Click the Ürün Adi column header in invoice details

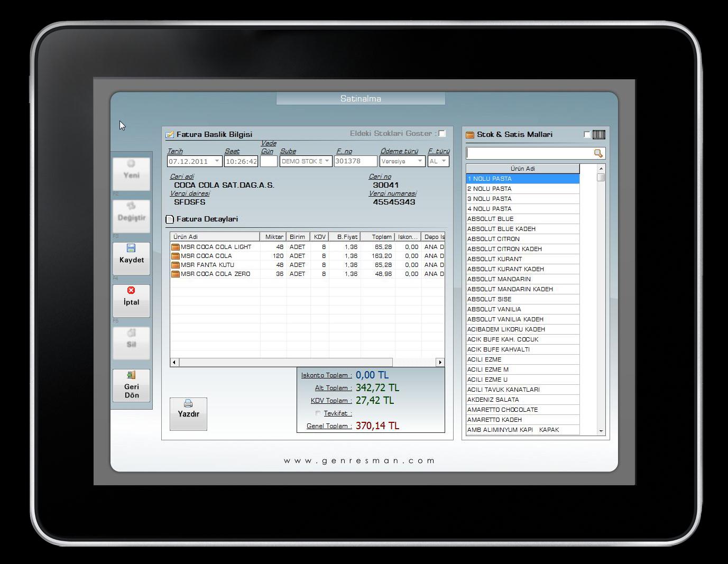[x=215, y=237]
